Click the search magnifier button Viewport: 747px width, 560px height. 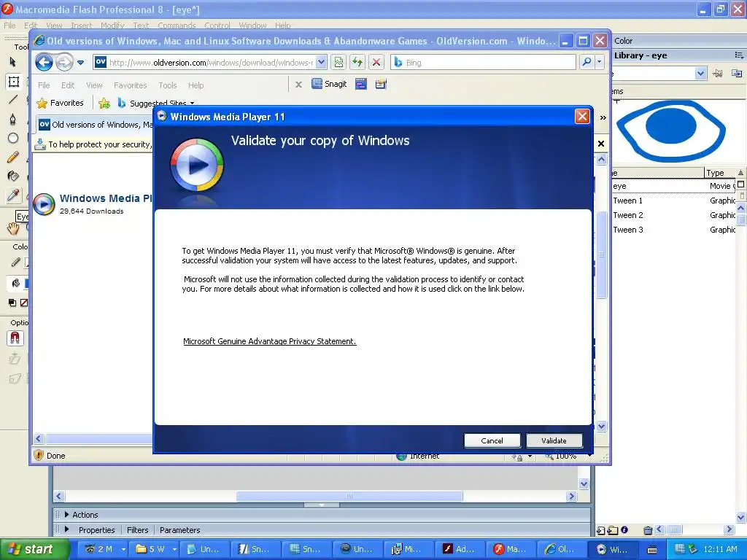[587, 62]
